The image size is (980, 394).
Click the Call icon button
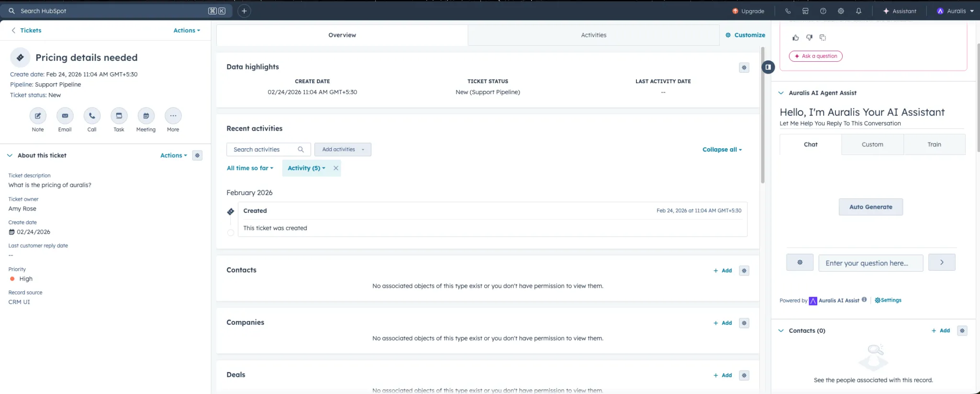[92, 116]
